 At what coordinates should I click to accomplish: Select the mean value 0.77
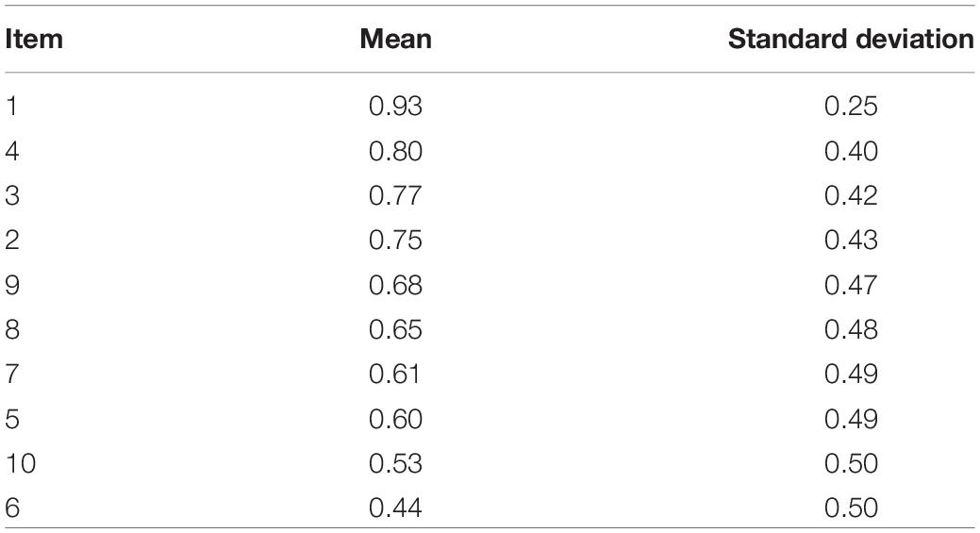click(395, 195)
